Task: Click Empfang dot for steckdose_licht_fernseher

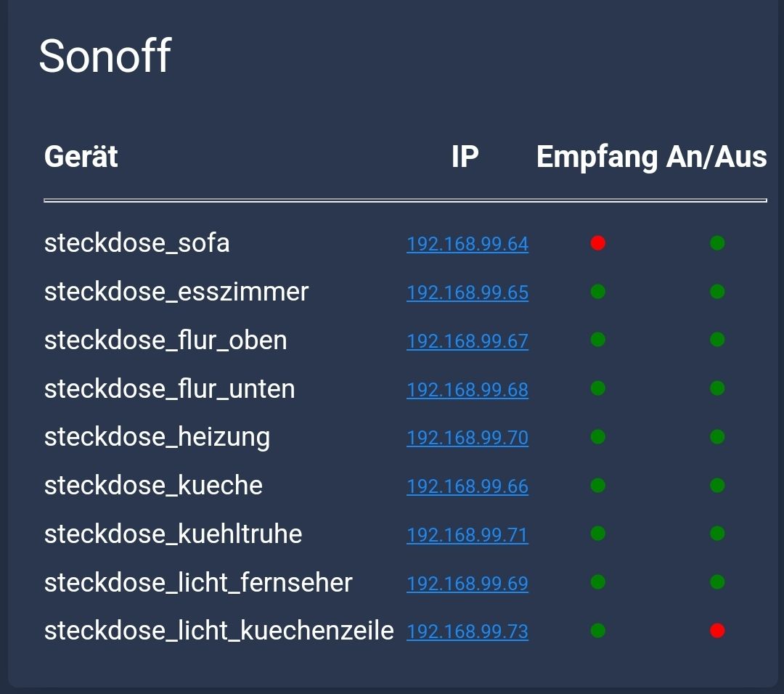Action: tap(598, 582)
